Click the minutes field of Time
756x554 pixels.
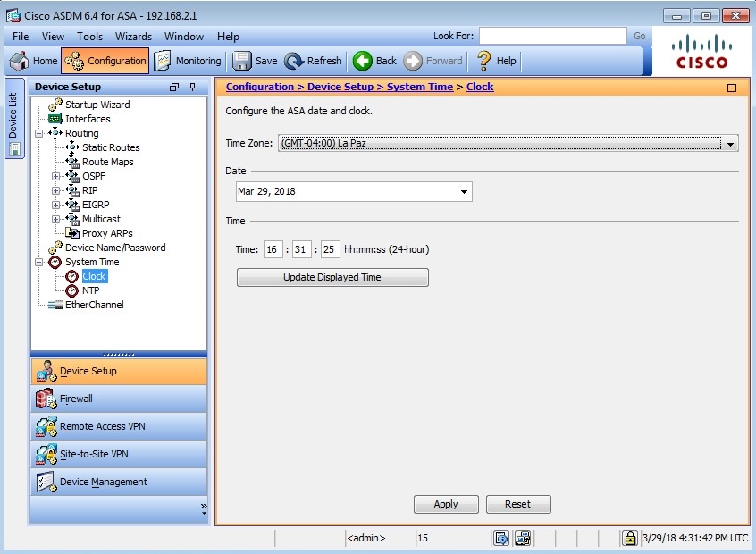point(301,249)
